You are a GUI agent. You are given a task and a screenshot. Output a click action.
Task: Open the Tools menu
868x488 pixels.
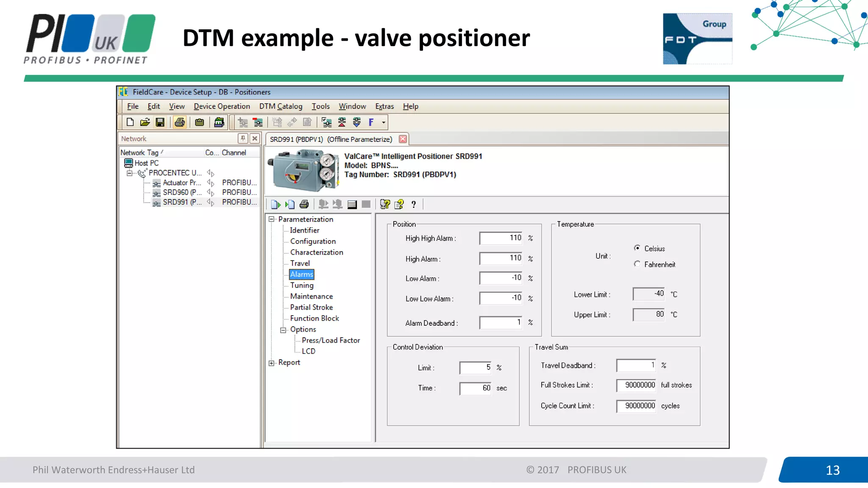click(320, 106)
